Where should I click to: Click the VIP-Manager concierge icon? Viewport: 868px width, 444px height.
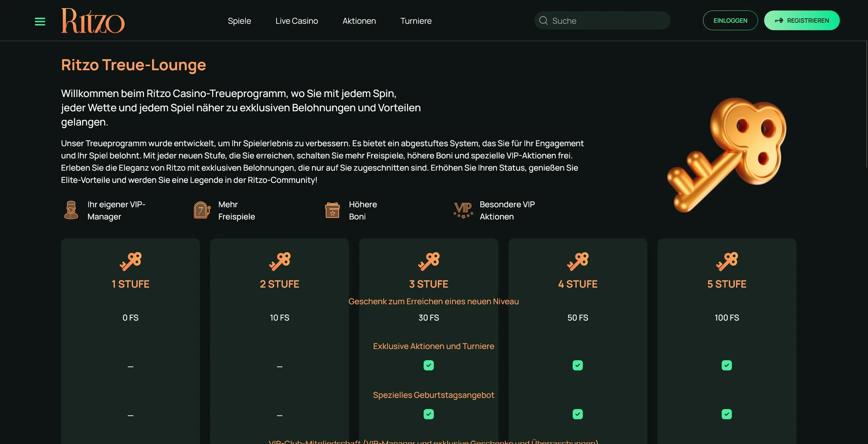click(x=71, y=210)
